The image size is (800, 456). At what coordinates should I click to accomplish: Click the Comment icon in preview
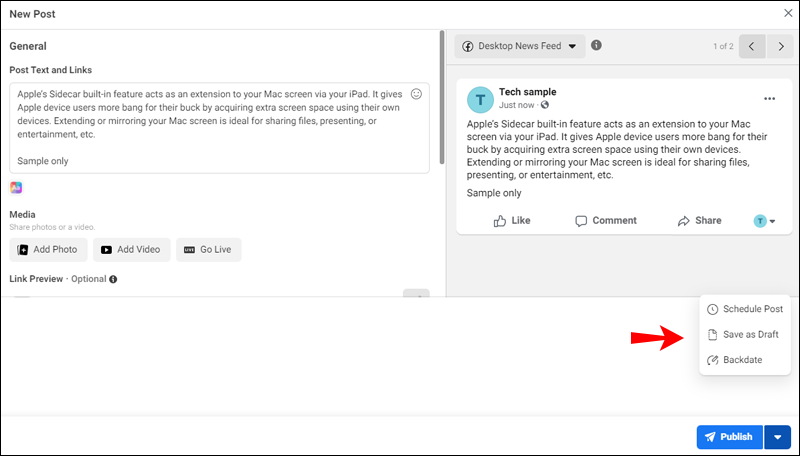coord(582,220)
